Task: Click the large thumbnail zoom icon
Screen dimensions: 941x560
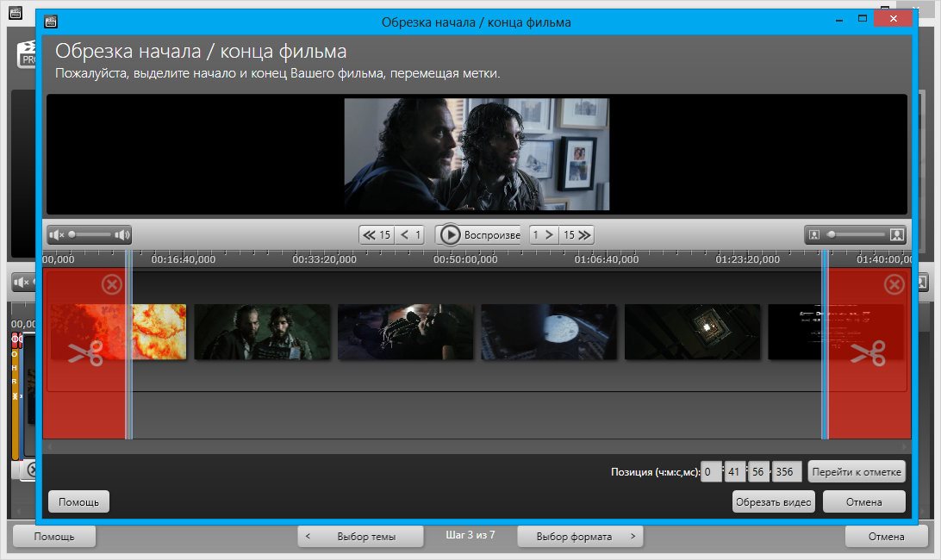Action: 896,234
